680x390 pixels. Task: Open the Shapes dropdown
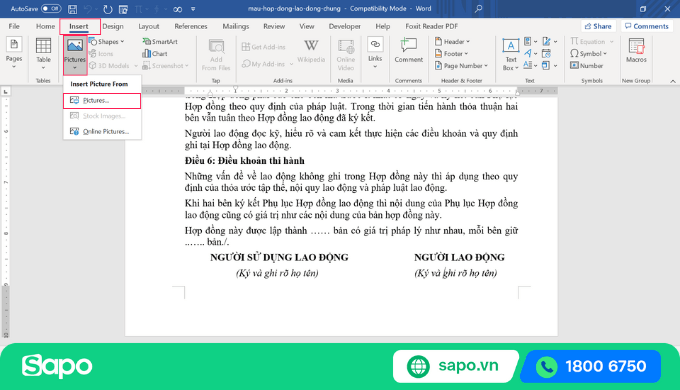[x=107, y=42]
